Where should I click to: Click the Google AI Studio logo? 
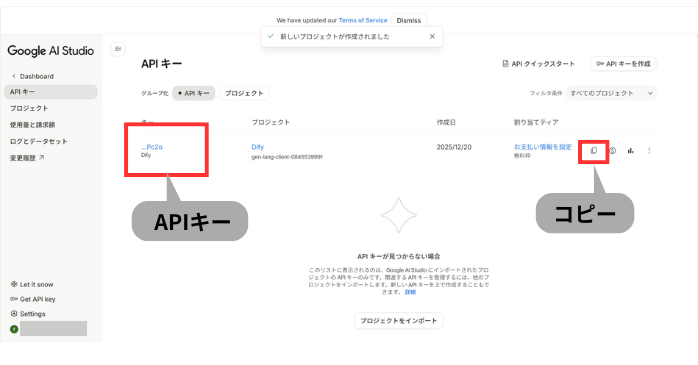click(x=51, y=51)
